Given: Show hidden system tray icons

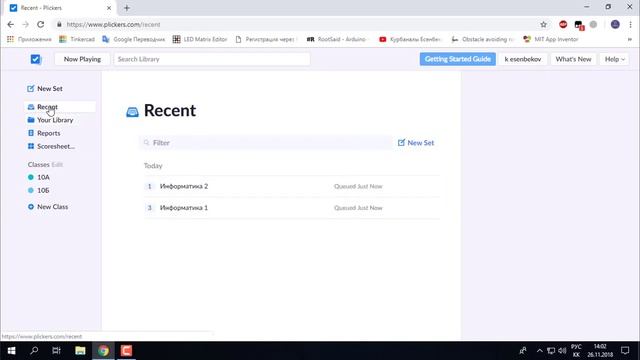Looking at the screenshot, I should coord(539,351).
